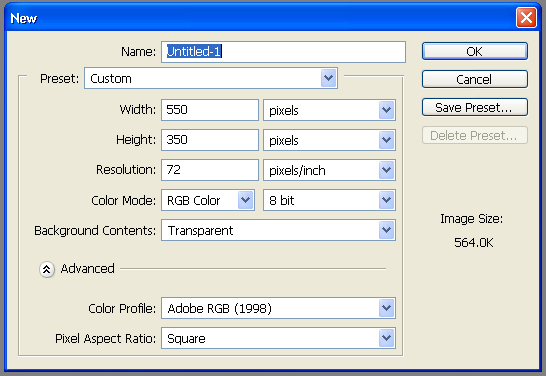Open the 8 bit depth dropdown
The height and width of the screenshot is (376, 546).
click(329, 200)
